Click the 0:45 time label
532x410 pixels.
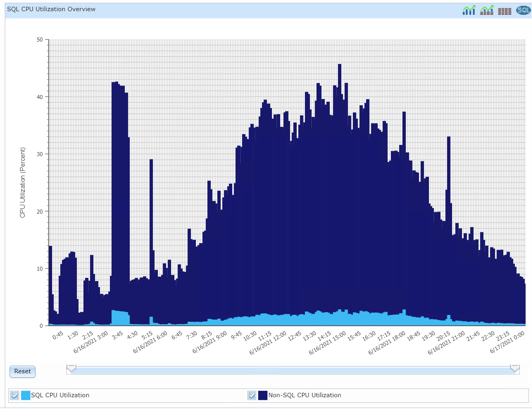[x=58, y=335]
